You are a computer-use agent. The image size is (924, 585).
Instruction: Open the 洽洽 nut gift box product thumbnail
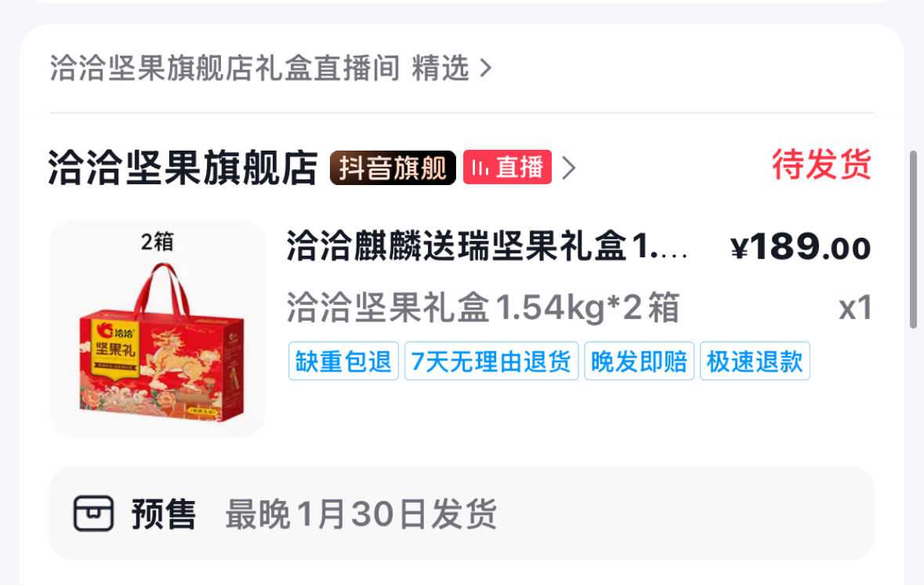pyautogui.click(x=158, y=329)
